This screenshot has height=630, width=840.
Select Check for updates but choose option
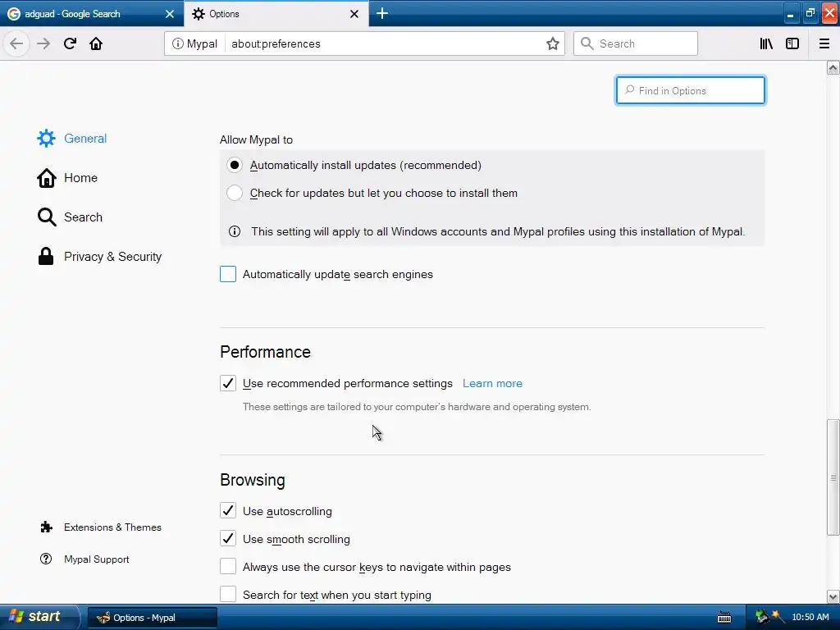click(x=234, y=193)
